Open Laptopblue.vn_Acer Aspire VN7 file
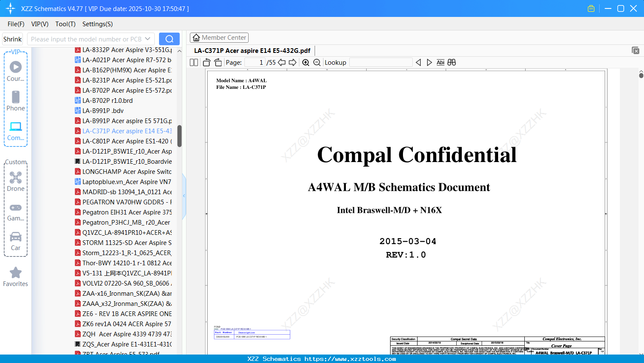The width and height of the screenshot is (644, 363). click(123, 182)
